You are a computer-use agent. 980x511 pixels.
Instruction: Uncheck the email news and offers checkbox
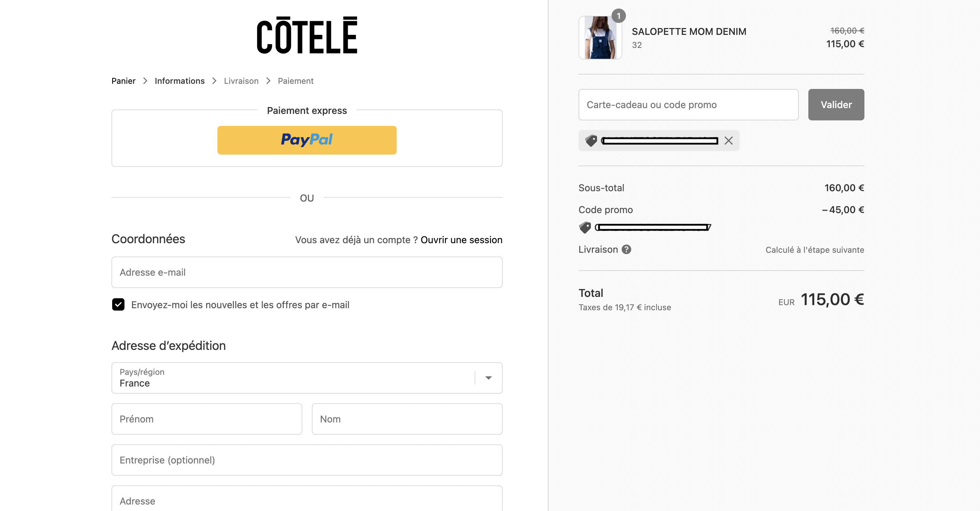point(118,304)
